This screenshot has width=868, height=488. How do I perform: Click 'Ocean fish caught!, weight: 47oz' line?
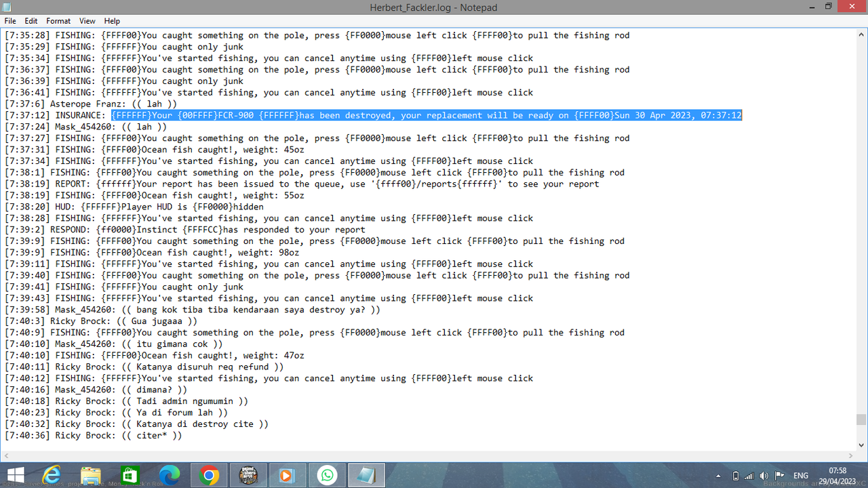[x=155, y=355]
